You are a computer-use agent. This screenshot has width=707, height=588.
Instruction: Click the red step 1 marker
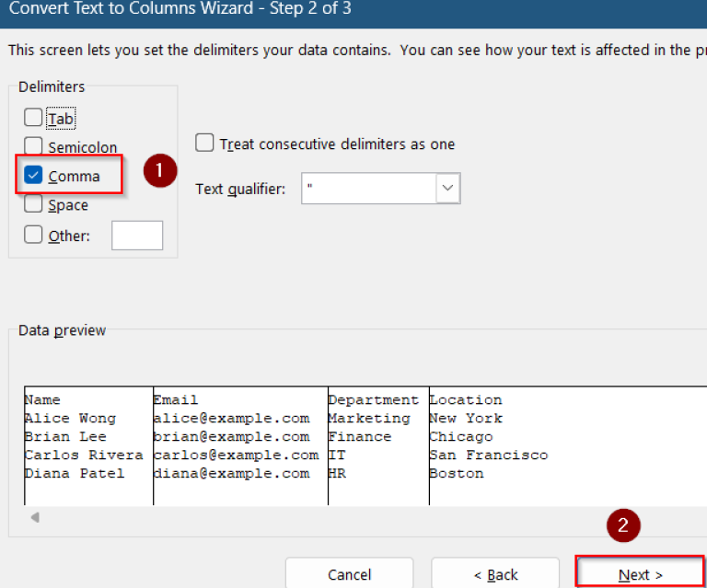coord(160,171)
